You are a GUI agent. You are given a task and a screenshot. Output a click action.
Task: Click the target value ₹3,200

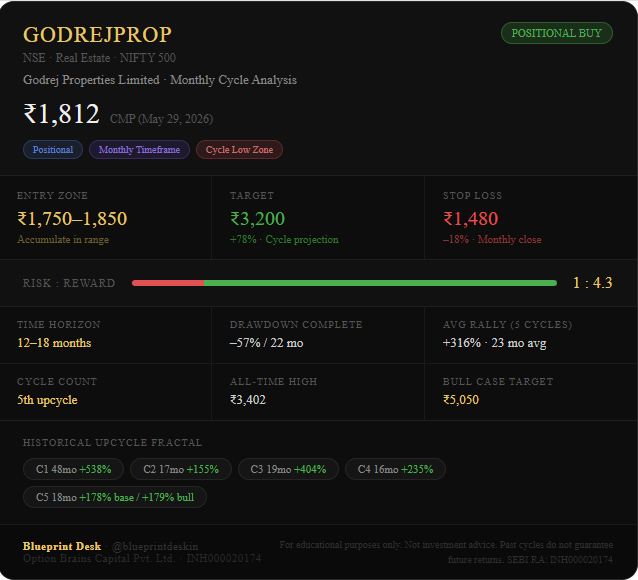(257, 219)
